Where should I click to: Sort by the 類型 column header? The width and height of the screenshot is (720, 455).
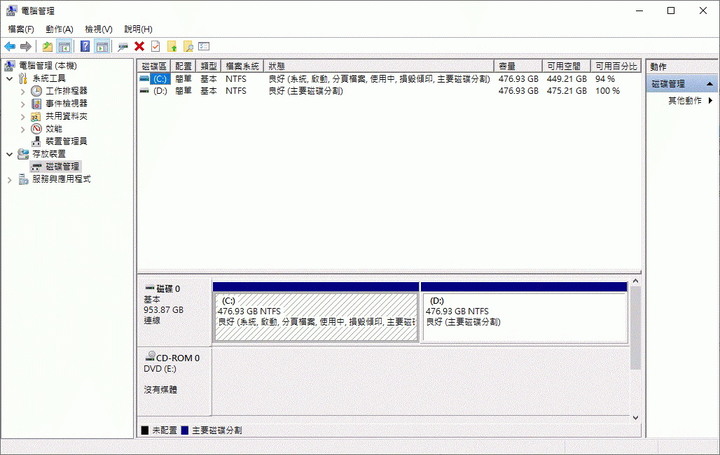208,66
